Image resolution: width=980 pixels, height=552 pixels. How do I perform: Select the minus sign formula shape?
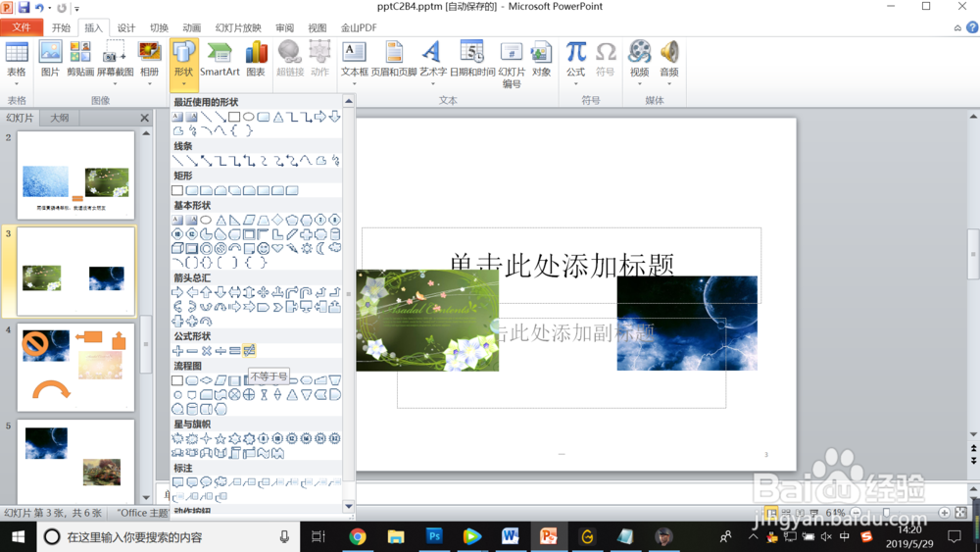tap(192, 351)
